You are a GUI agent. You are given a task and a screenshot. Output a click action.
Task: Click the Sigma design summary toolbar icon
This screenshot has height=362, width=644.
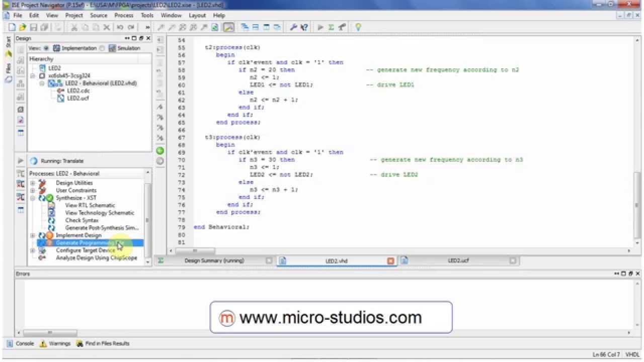pos(331,27)
